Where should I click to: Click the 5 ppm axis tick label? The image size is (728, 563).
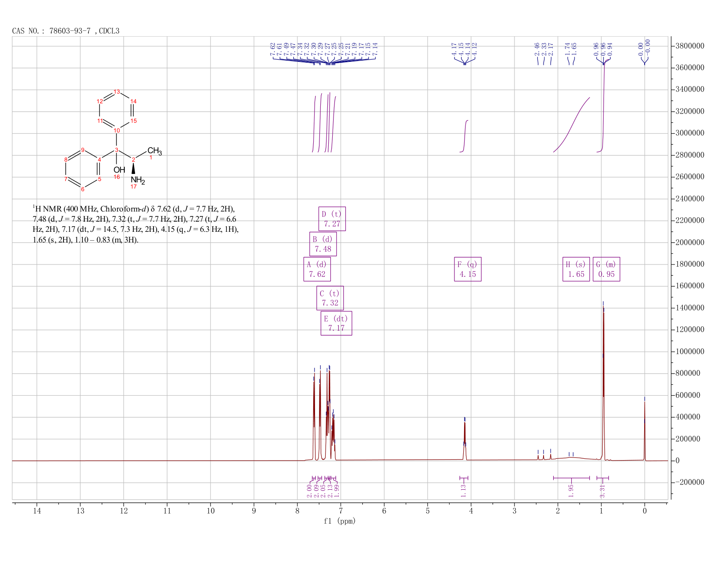428,511
